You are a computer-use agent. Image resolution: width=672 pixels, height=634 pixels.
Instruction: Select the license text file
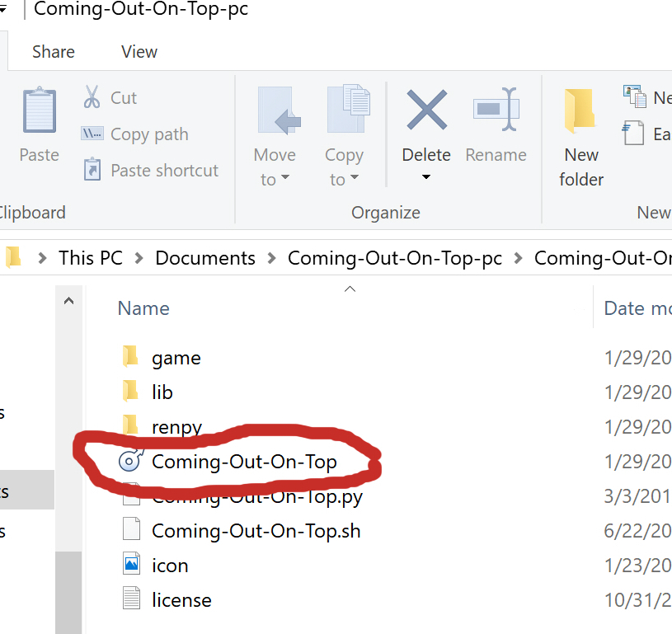pos(181,600)
